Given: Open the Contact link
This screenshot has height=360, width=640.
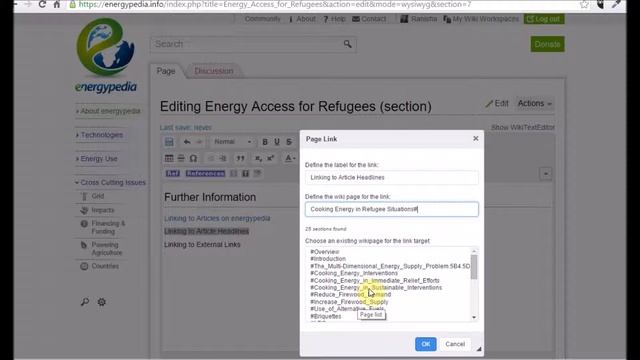Looking at the screenshot, I should pos(369,19).
